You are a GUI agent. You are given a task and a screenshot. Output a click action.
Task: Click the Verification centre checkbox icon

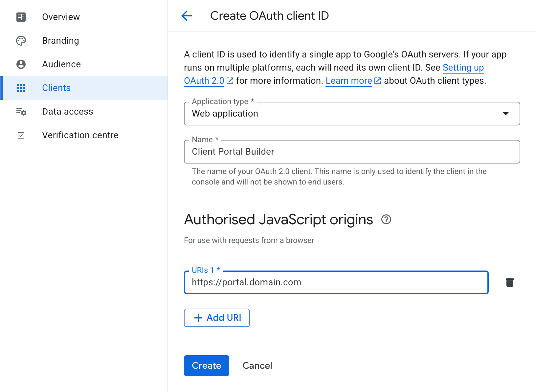pyautogui.click(x=21, y=135)
